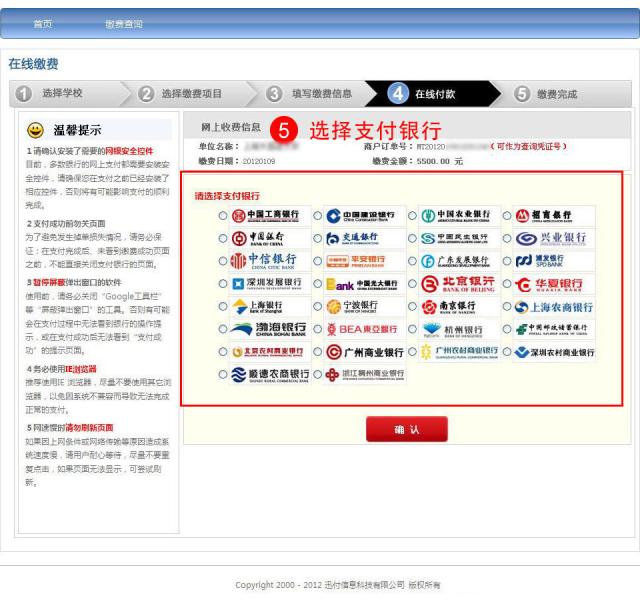Screen dimensions: 640x604
Task: Click the 可作为查询凭证号 red note
Action: tap(529, 146)
